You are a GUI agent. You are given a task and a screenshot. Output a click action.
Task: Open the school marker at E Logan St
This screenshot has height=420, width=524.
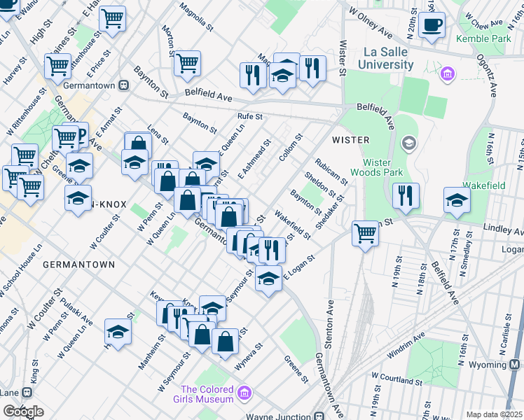(268, 281)
